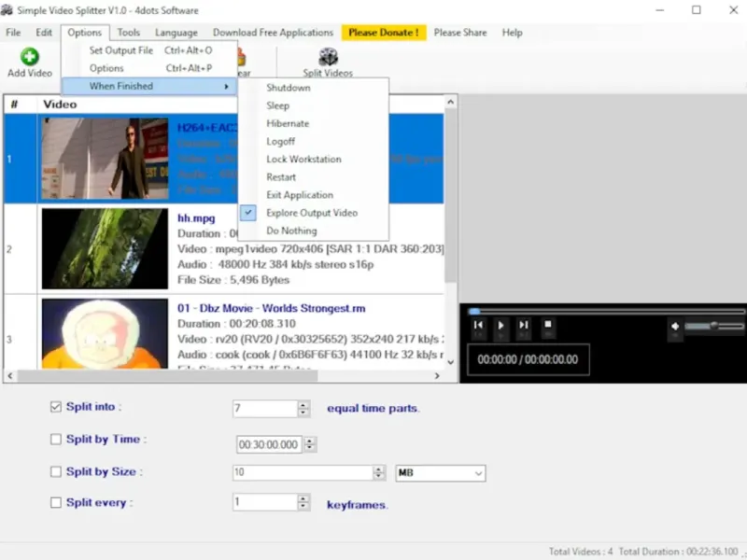The image size is (747, 560).
Task: Skip to previous frame in player
Action: [x=478, y=325]
